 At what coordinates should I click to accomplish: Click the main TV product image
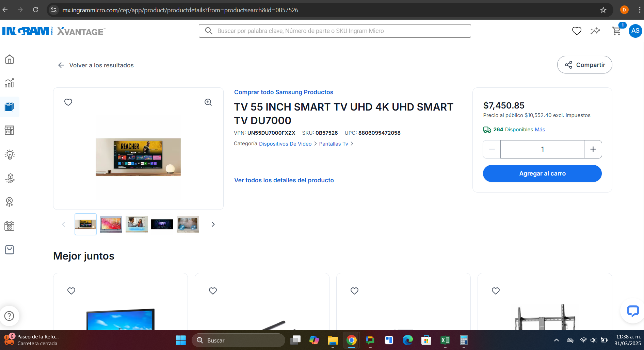tap(138, 157)
